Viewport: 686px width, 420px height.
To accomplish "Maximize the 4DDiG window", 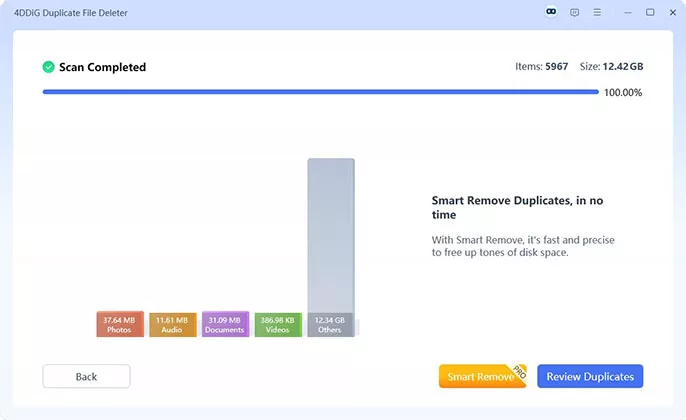I will 650,13.
